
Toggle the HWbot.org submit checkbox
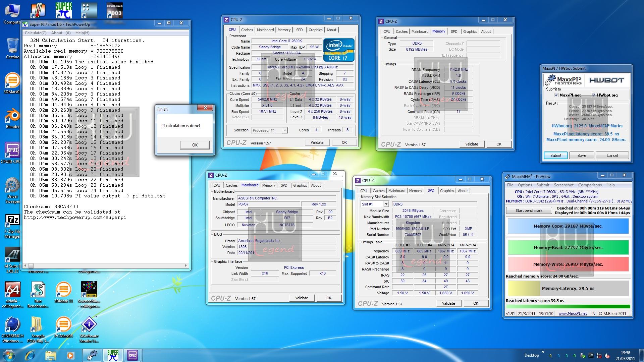(x=594, y=95)
